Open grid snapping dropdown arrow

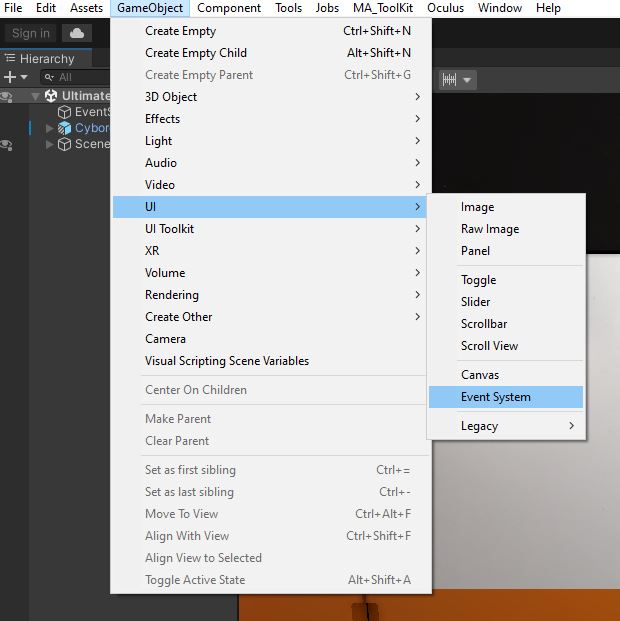pyautogui.click(x=467, y=80)
